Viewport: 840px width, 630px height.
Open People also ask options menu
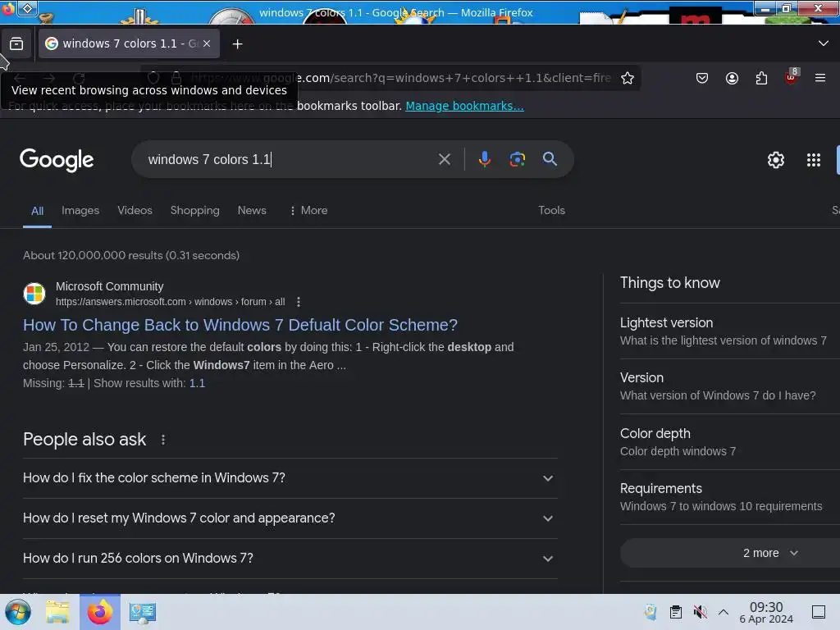163,440
